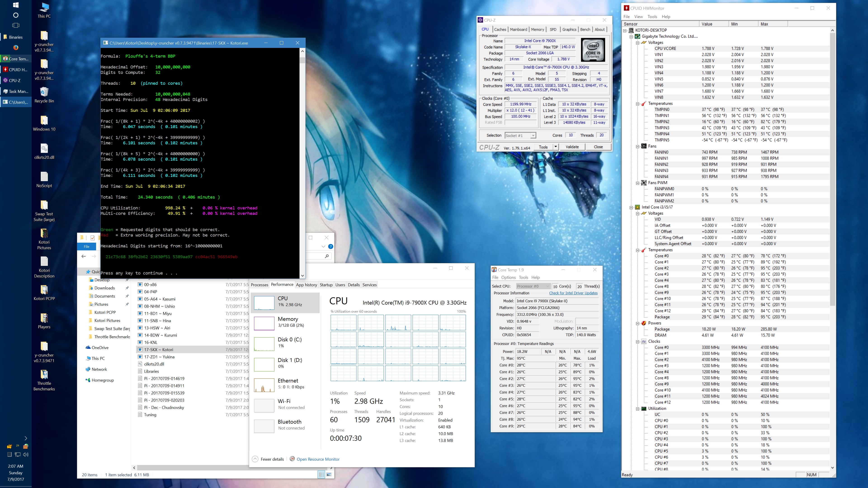Open the Options menu in Core Temp
Screen dimensions: 868x488
coord(508,277)
